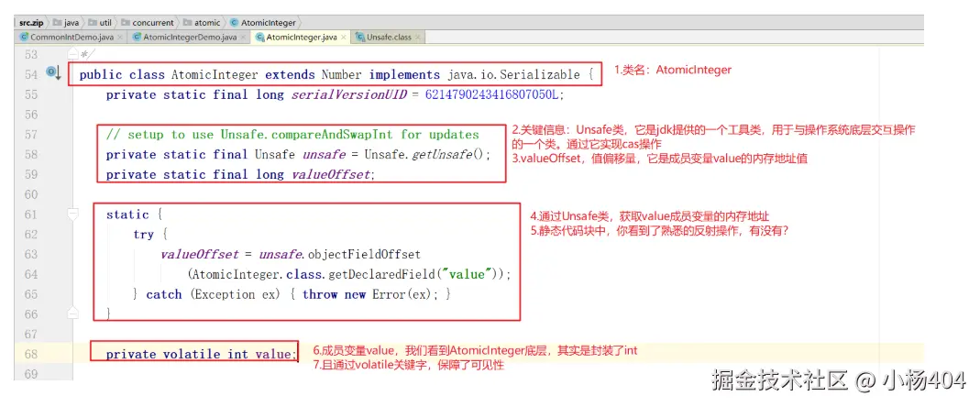
Task: Collapse the comment fold marker on line 53
Action: (73, 54)
